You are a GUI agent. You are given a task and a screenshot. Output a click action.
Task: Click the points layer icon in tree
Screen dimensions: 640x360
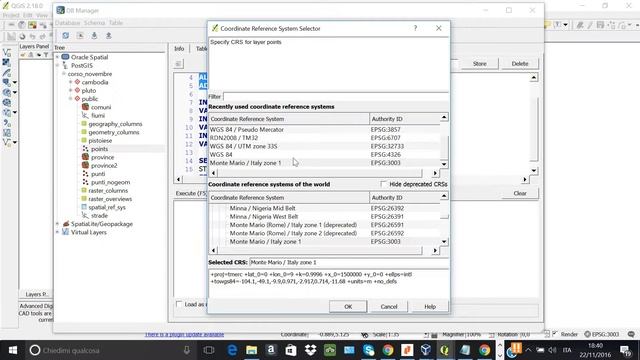click(85, 149)
